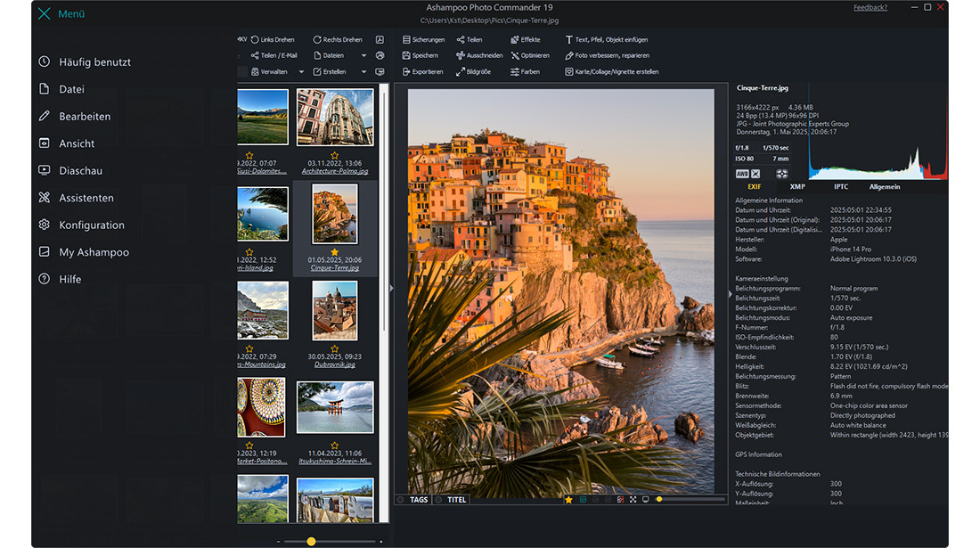Screen dimensions: 980x548
Task: Select the Ausschneiden crop tool
Action: 479,55
